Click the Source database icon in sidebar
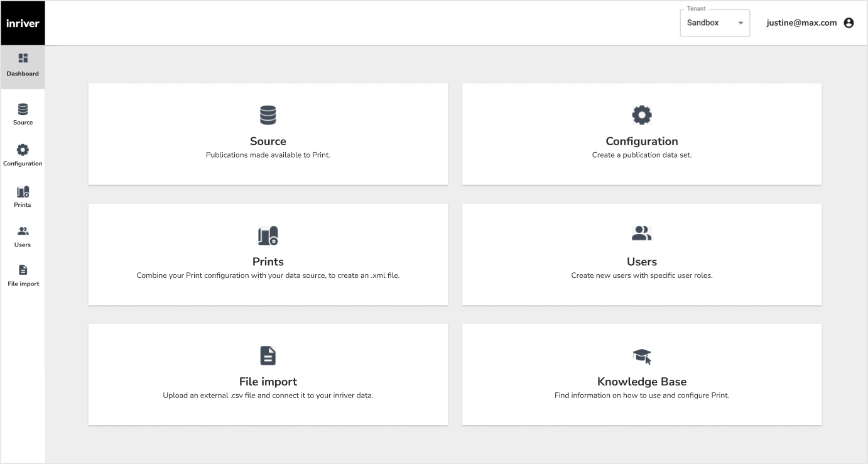 (23, 109)
